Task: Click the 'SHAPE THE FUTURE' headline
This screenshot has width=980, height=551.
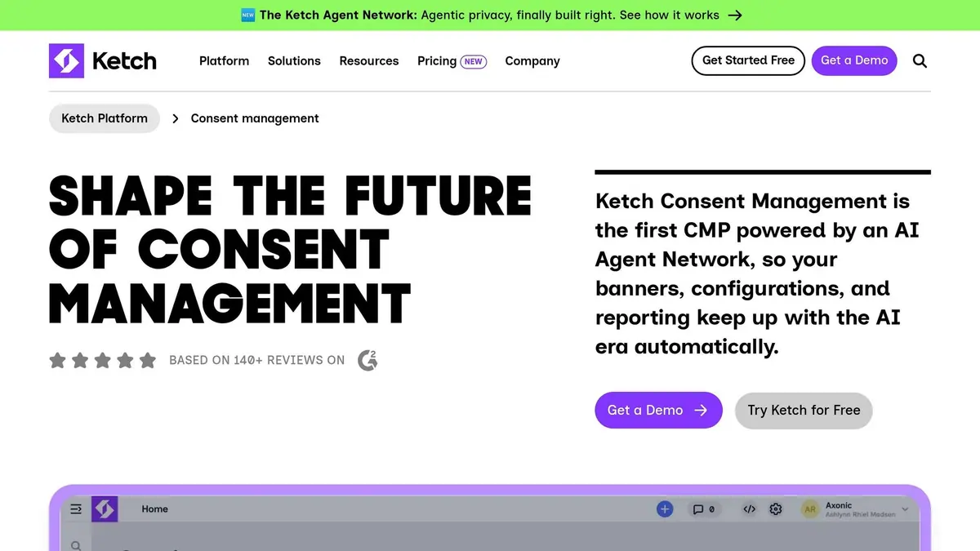Action: (x=291, y=196)
